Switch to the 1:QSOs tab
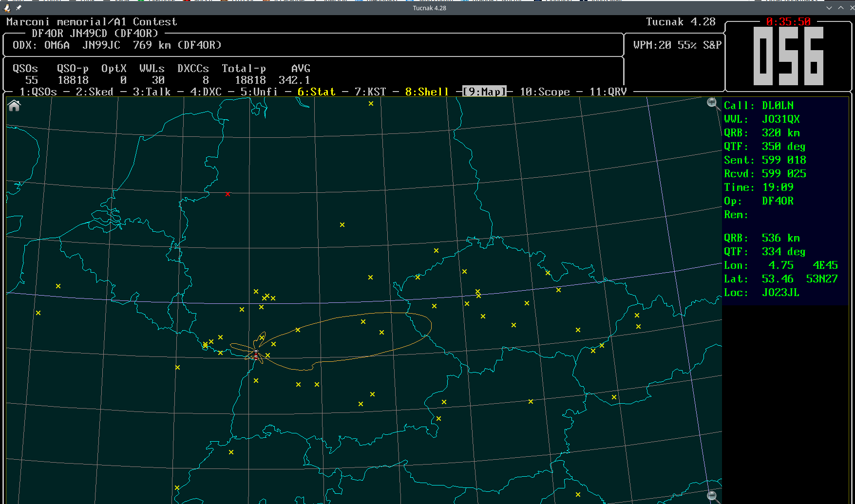This screenshot has height=504, width=855. [x=38, y=92]
